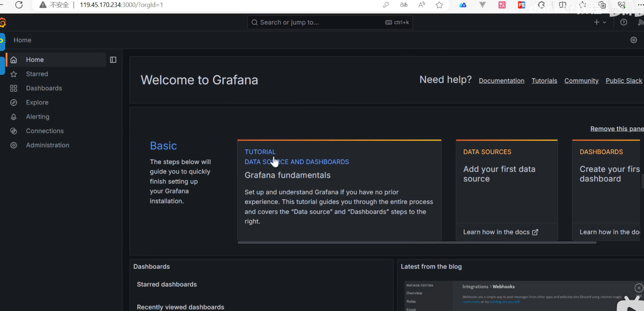Open the news RSS feed icon
This screenshot has width=644, height=311.
[640, 22]
